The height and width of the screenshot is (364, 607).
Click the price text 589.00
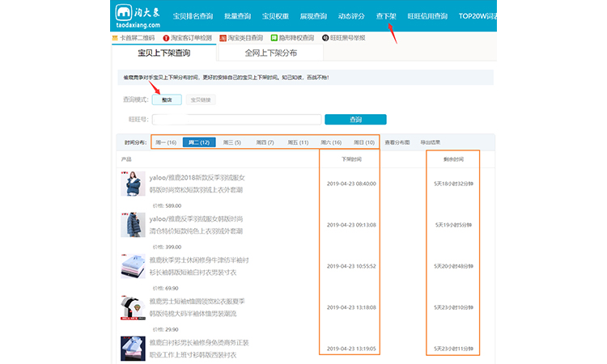pyautogui.click(x=173, y=205)
